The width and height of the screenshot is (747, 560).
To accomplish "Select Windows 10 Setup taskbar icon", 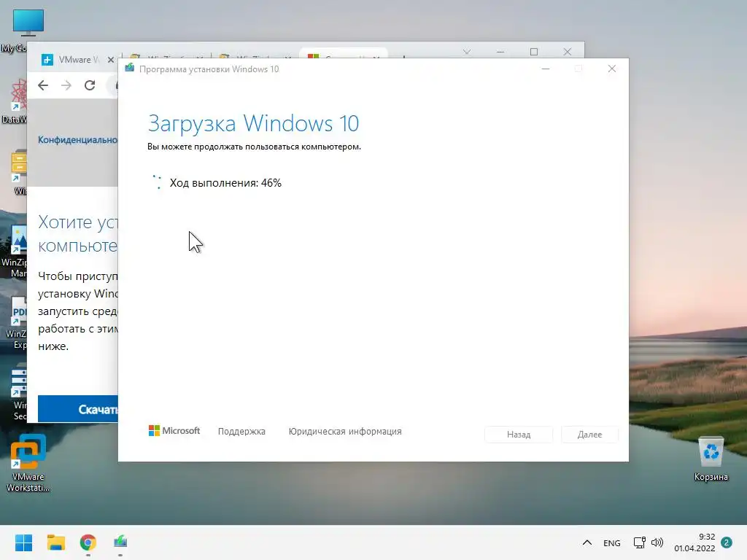I will tap(120, 542).
